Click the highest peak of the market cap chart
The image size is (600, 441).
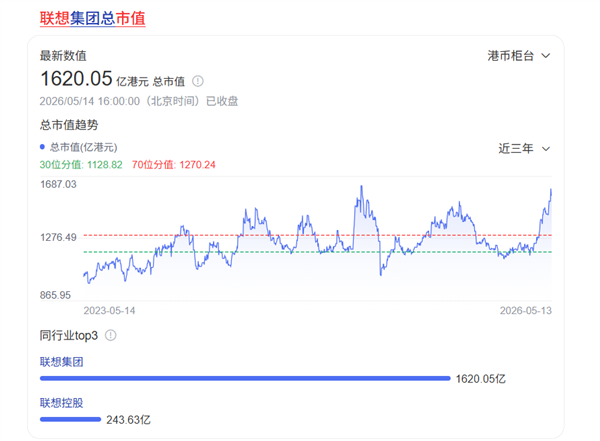361,187
